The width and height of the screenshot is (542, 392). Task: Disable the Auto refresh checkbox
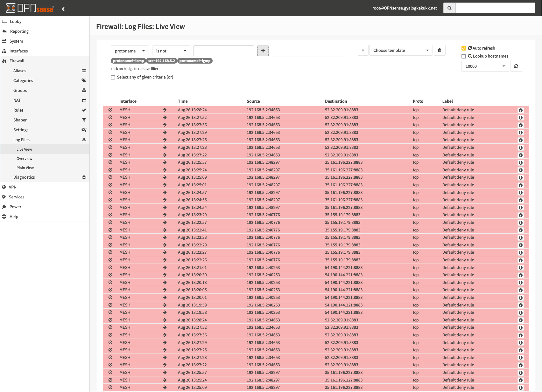point(464,48)
